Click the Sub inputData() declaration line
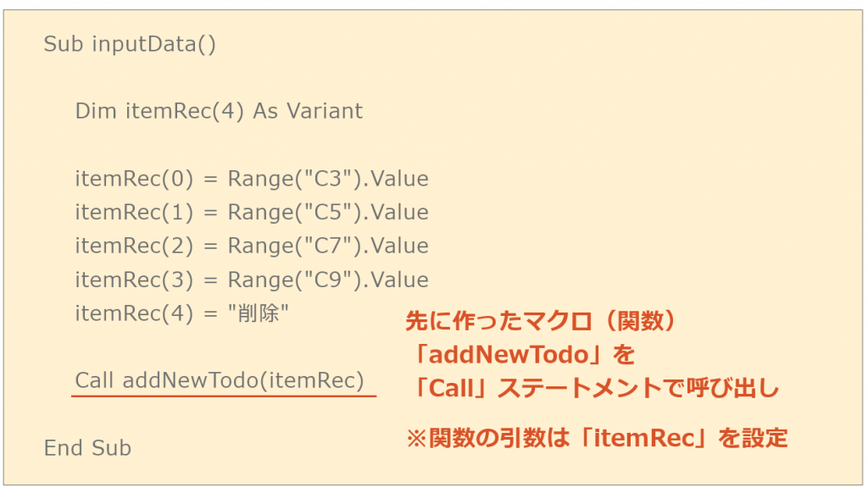868x493 pixels. click(130, 44)
